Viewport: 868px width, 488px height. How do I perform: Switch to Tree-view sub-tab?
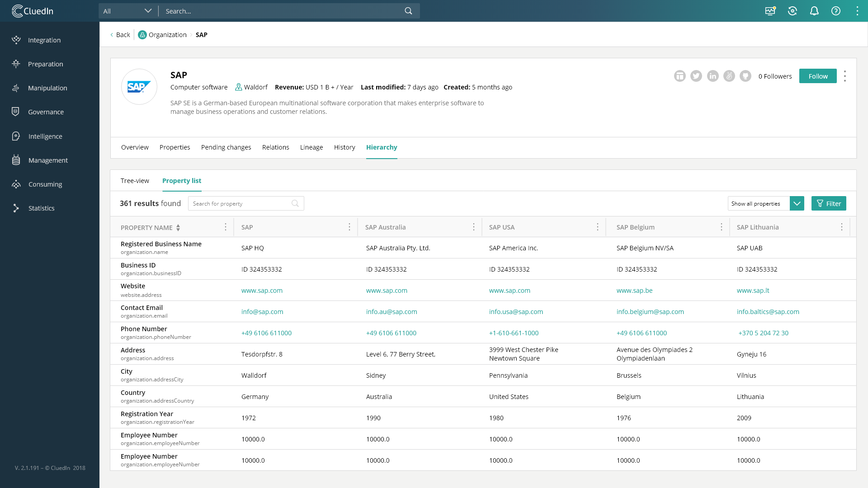pos(135,181)
